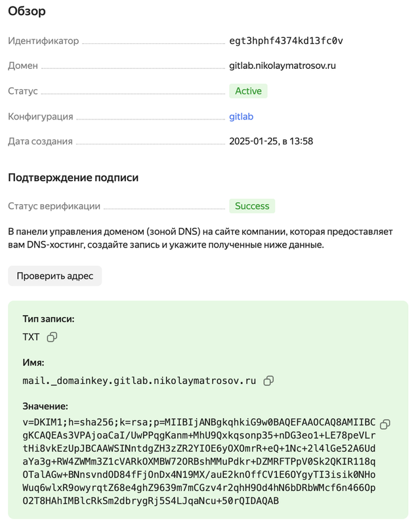Image resolution: width=420 pixels, height=527 pixels.
Task: Copy the mail._domainkey record name
Action: 268,381
